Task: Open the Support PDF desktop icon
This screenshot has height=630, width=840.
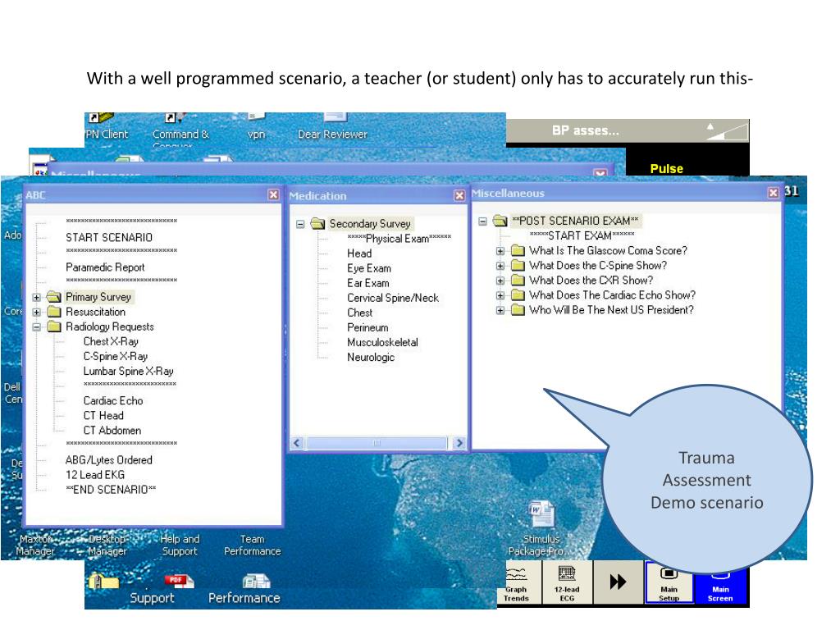Action: pos(179,581)
